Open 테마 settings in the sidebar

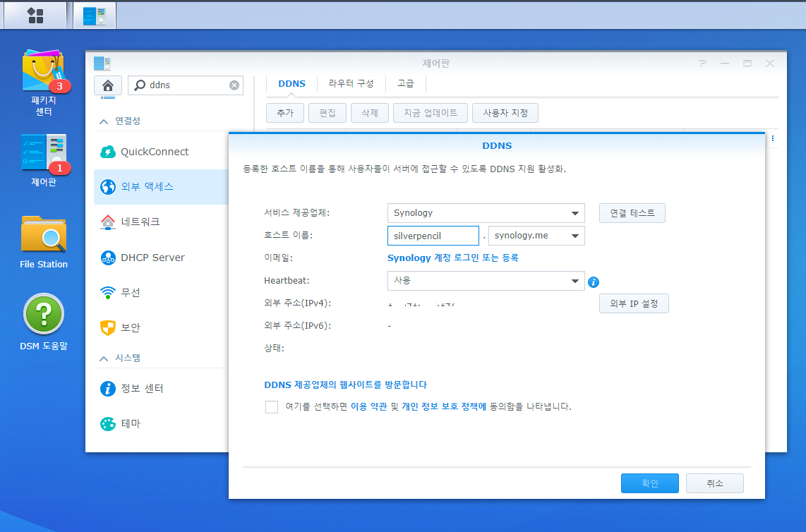tap(161, 423)
